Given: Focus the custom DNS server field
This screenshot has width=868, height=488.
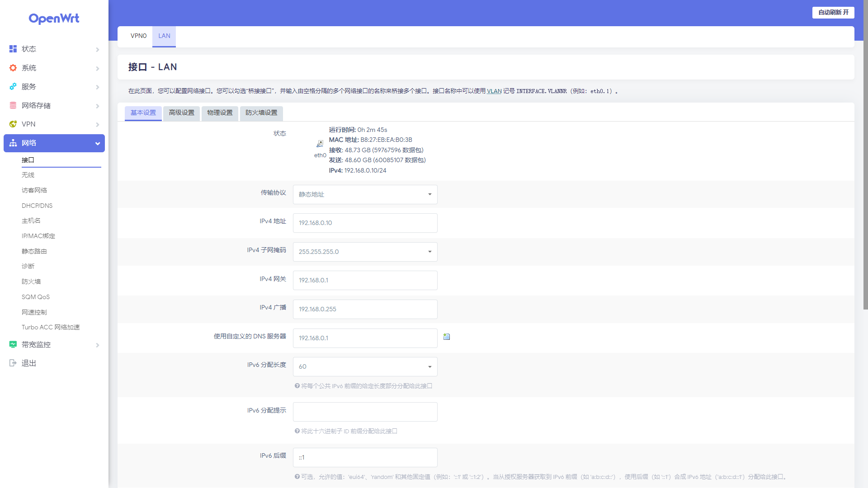Looking at the screenshot, I should click(365, 338).
